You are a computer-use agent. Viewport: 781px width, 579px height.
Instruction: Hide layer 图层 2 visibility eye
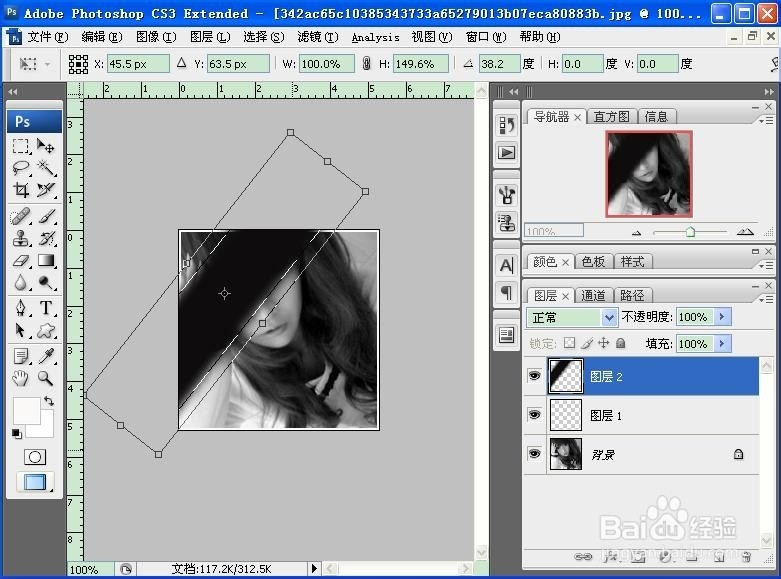coord(534,376)
